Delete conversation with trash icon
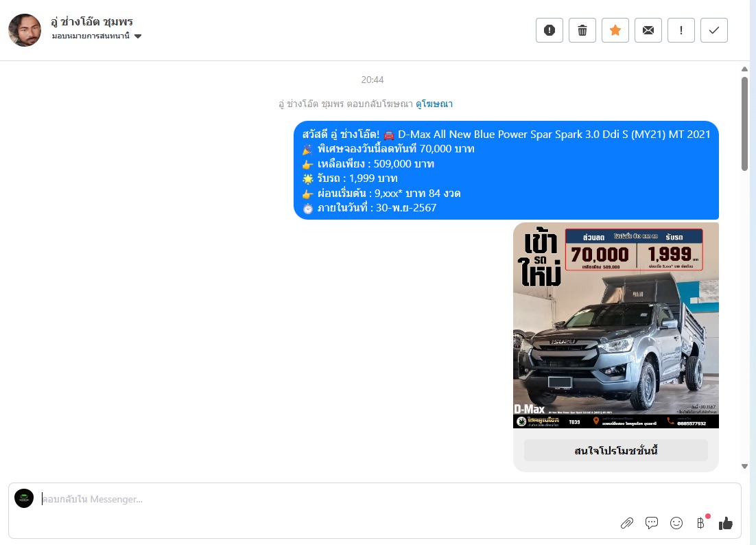 [582, 30]
